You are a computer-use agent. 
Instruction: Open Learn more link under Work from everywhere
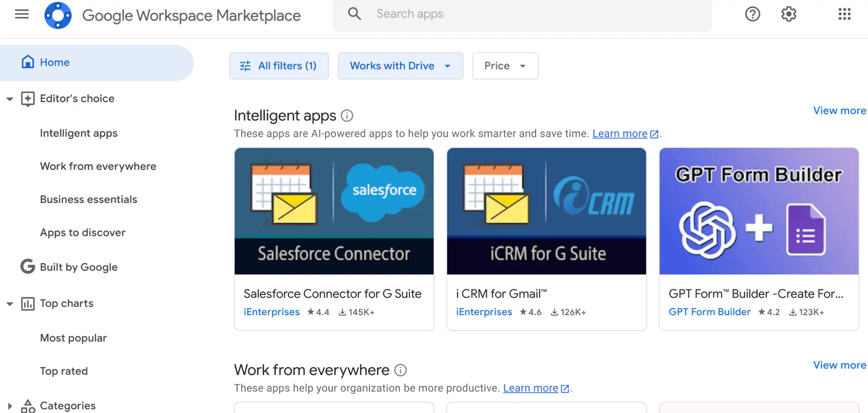click(x=531, y=388)
